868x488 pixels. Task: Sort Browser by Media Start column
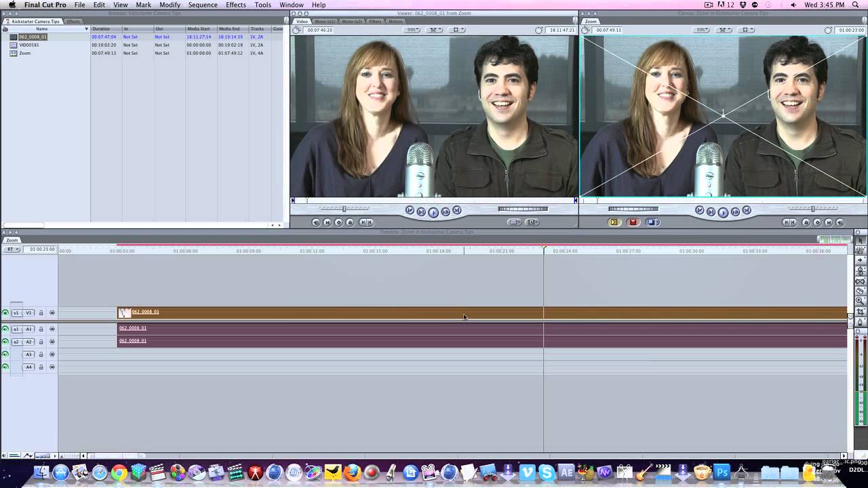pyautogui.click(x=201, y=28)
